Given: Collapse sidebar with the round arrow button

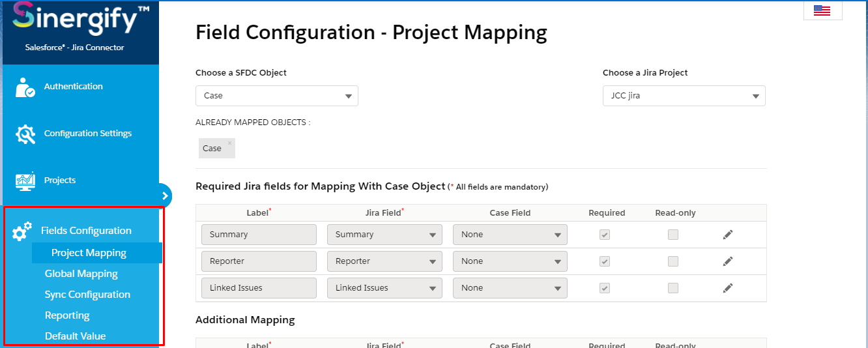Looking at the screenshot, I should click(164, 195).
